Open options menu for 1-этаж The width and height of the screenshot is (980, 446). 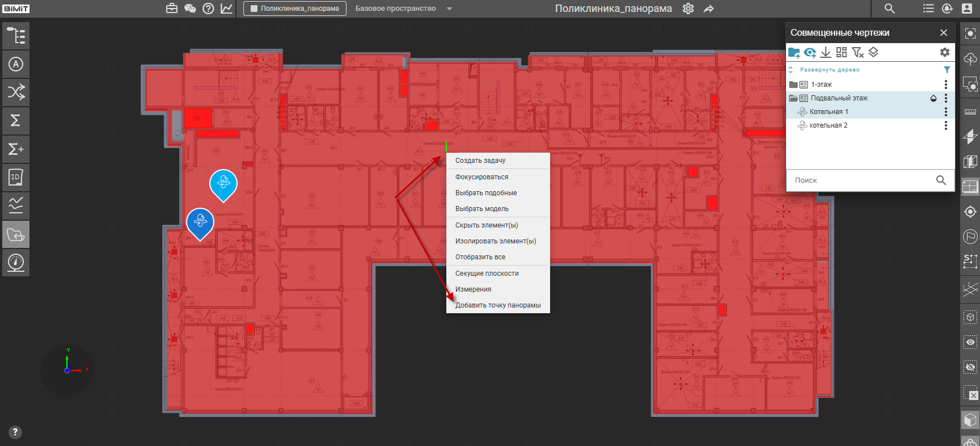click(945, 85)
